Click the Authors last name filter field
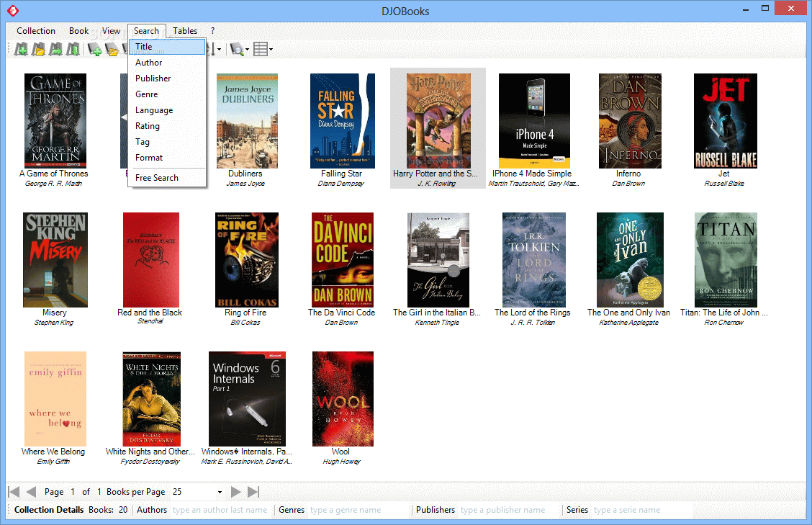This screenshot has width=812, height=525. click(220, 510)
